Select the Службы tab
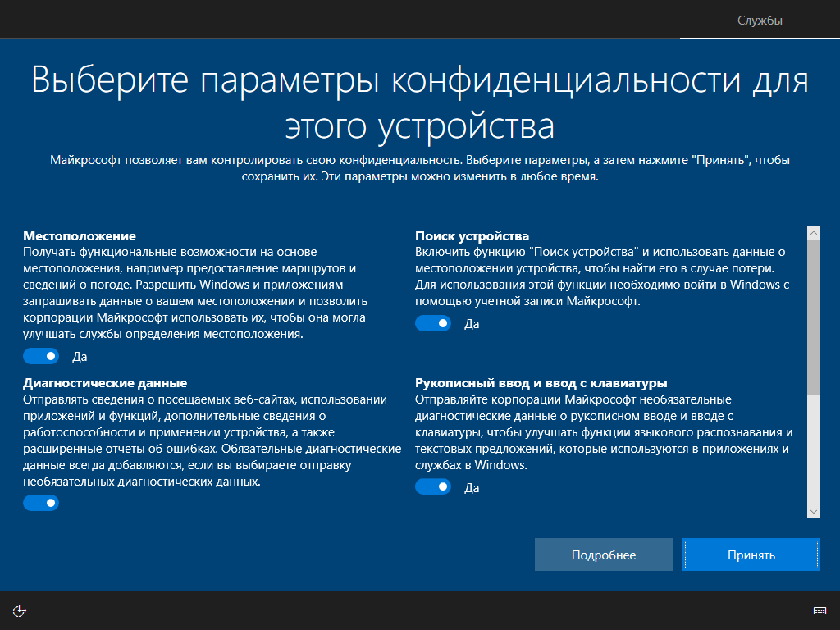The height and width of the screenshot is (630, 840). click(x=760, y=21)
